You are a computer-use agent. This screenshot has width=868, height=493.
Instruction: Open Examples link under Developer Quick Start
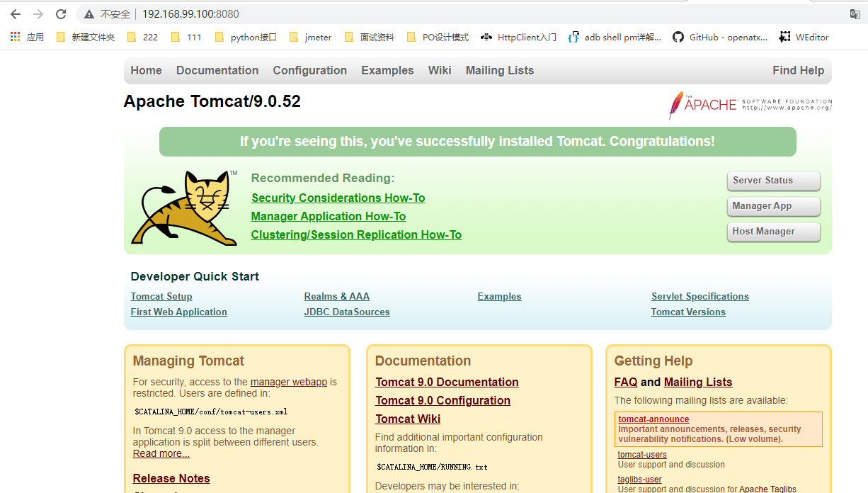(x=500, y=297)
